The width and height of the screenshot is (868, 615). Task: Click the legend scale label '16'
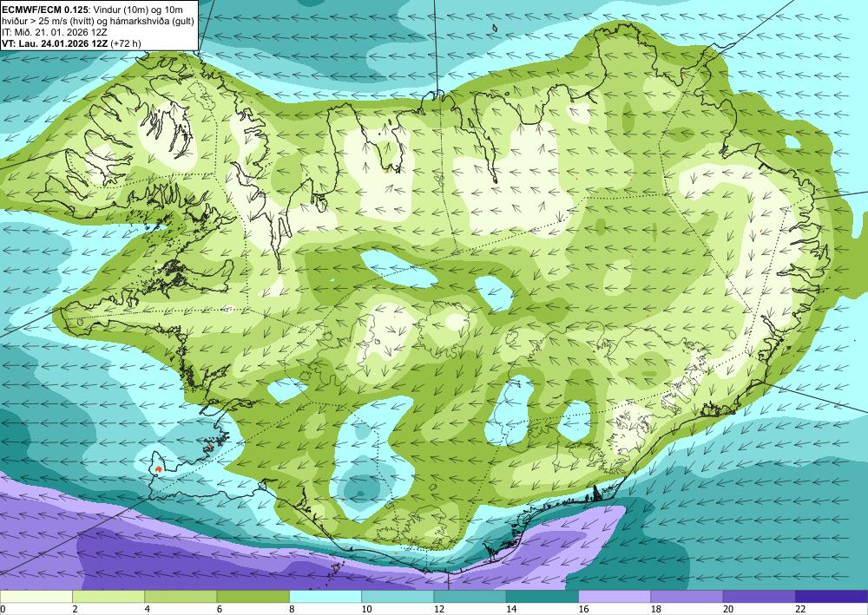(x=583, y=609)
